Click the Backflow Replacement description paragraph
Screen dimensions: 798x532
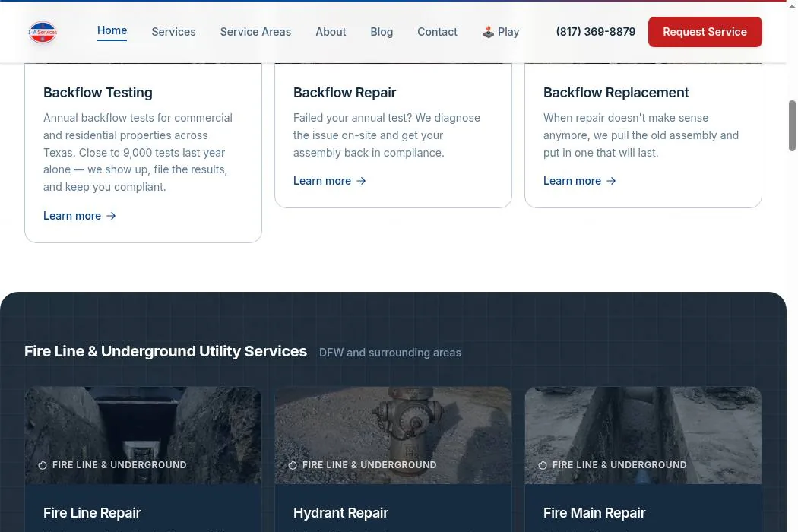tap(641, 135)
